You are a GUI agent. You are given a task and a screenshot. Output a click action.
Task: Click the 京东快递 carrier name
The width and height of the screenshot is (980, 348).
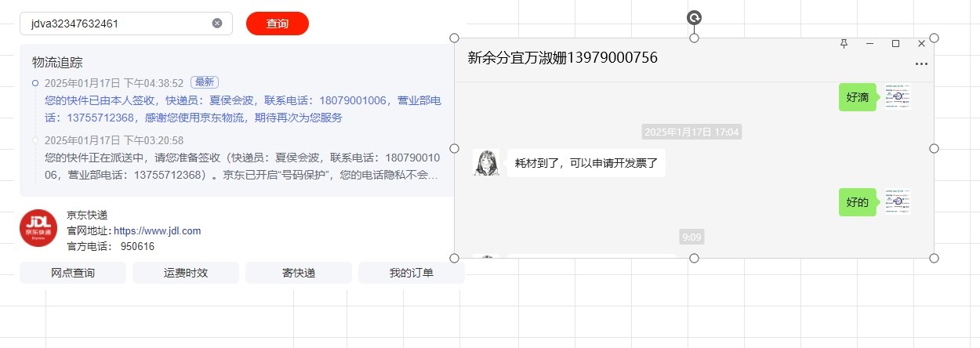(87, 215)
